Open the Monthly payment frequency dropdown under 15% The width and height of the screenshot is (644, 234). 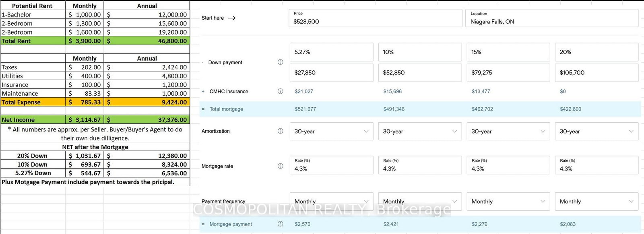[508, 201]
